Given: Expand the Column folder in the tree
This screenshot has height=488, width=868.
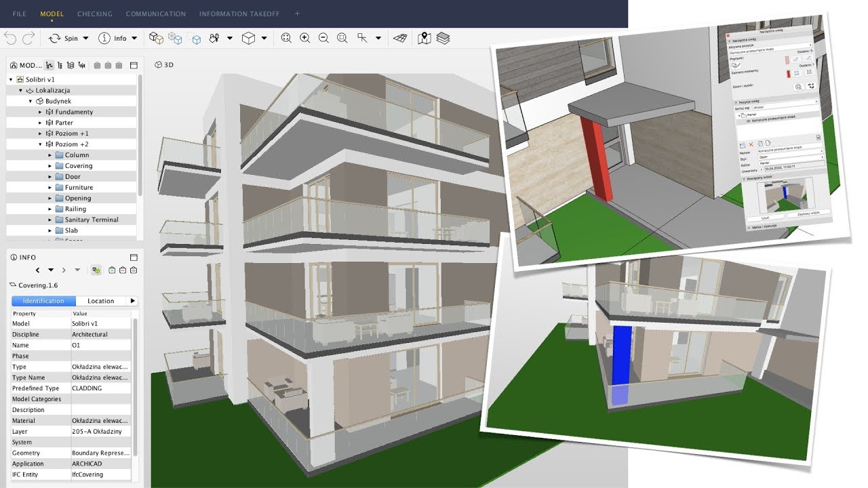Looking at the screenshot, I should click(50, 155).
